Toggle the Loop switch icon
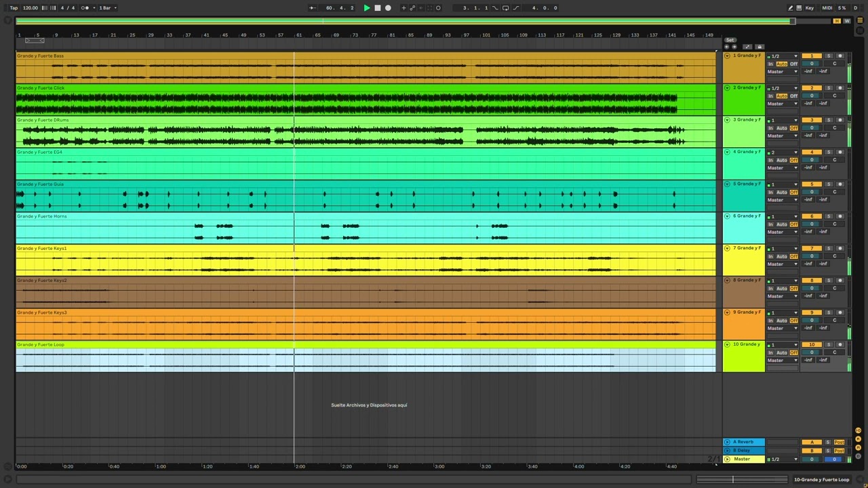This screenshot has width=868, height=488. [x=505, y=8]
